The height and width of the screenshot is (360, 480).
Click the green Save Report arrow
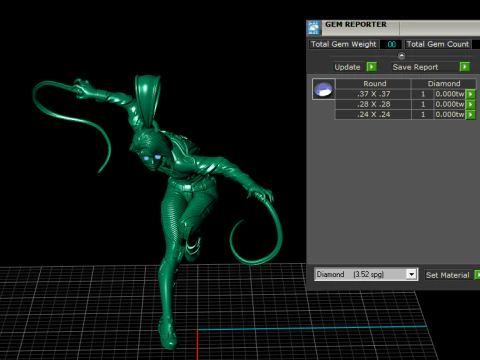[x=464, y=67]
